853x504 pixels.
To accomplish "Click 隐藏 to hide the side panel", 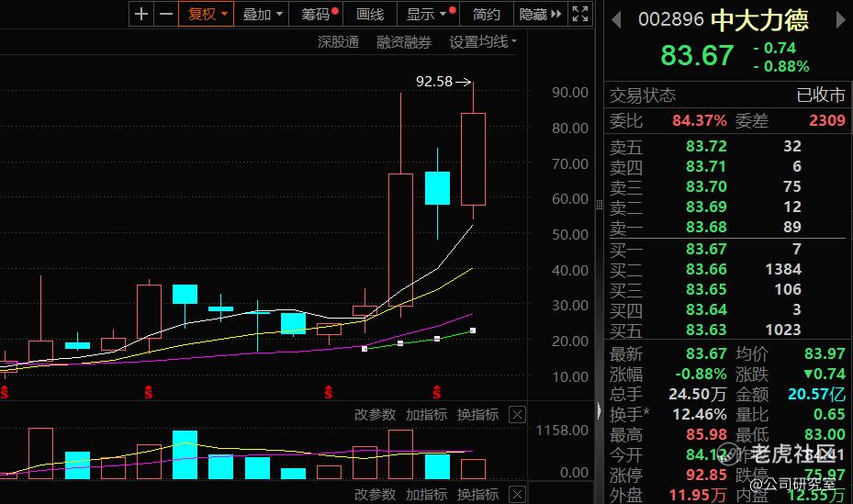I will [x=540, y=14].
